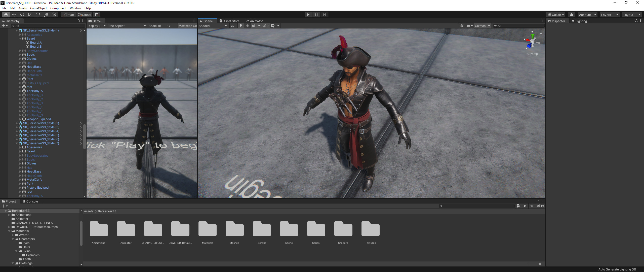644x272 pixels.
Task: Click the Play button
Action: (308, 15)
